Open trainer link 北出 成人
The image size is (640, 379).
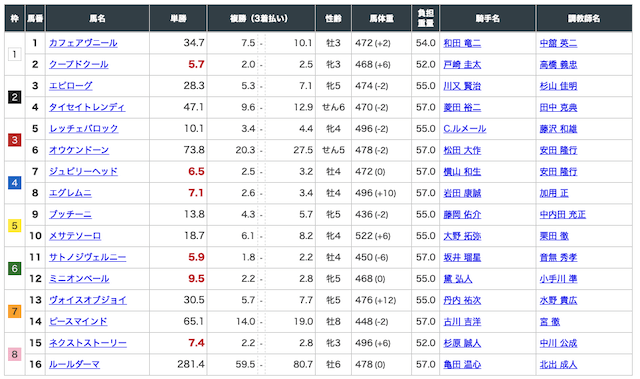(x=558, y=364)
